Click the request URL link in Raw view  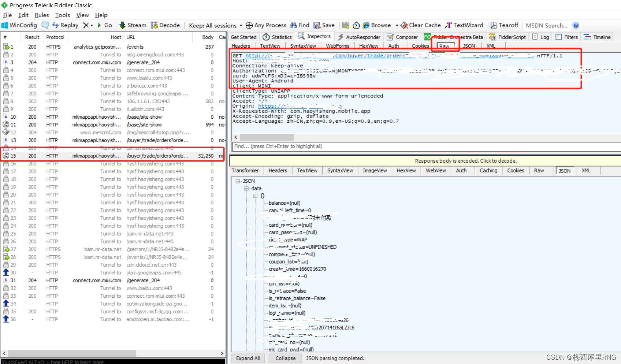(x=389, y=56)
